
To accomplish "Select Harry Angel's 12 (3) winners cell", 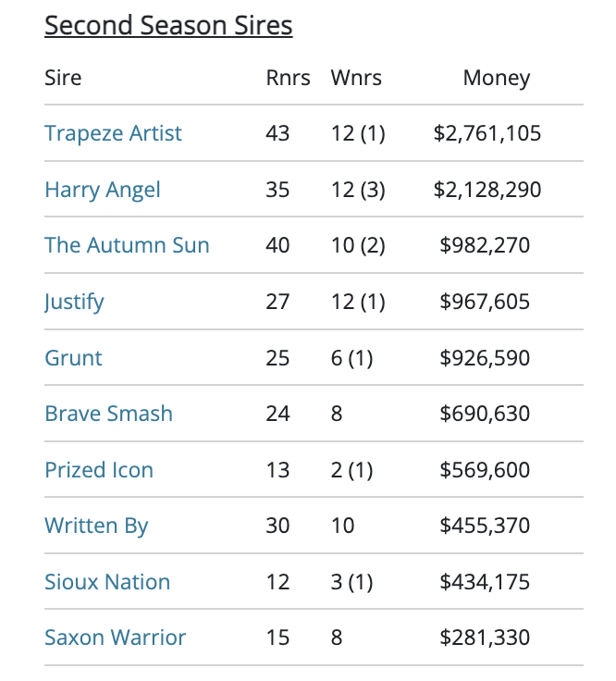I will pyautogui.click(x=358, y=190).
